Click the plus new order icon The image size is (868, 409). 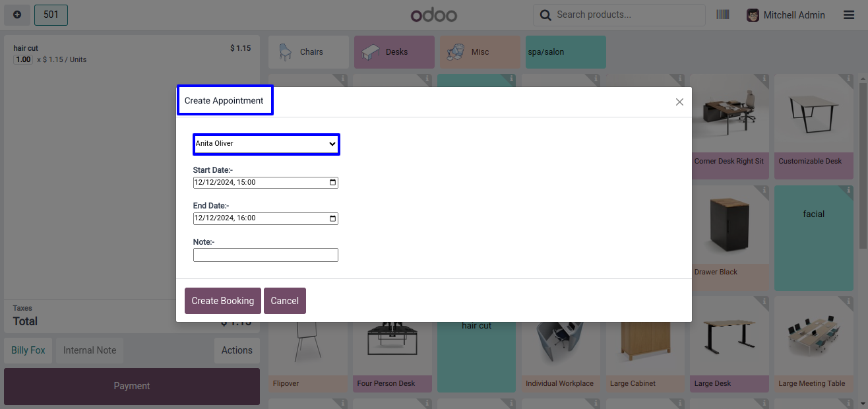[x=17, y=15]
